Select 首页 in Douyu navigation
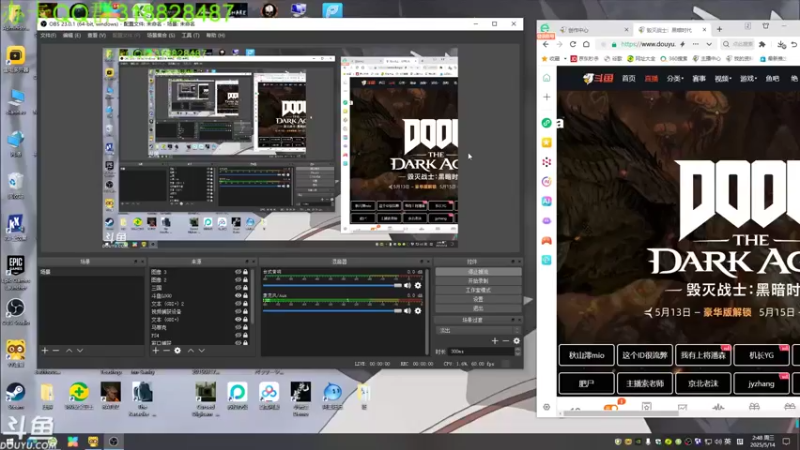 click(x=629, y=79)
